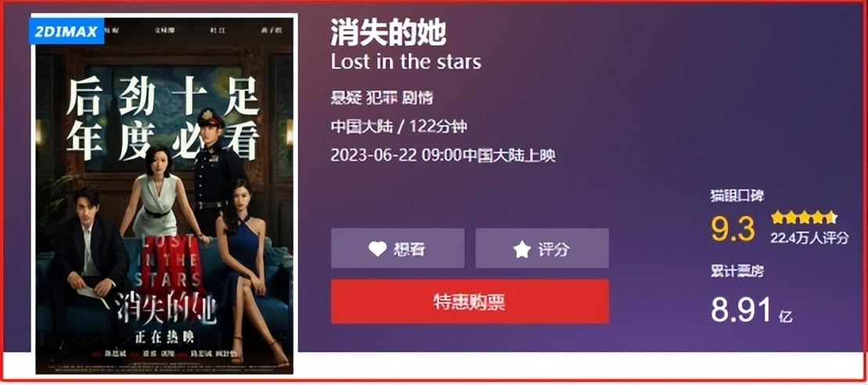
Task: Select the 剧情 genre tag
Action: (418, 99)
